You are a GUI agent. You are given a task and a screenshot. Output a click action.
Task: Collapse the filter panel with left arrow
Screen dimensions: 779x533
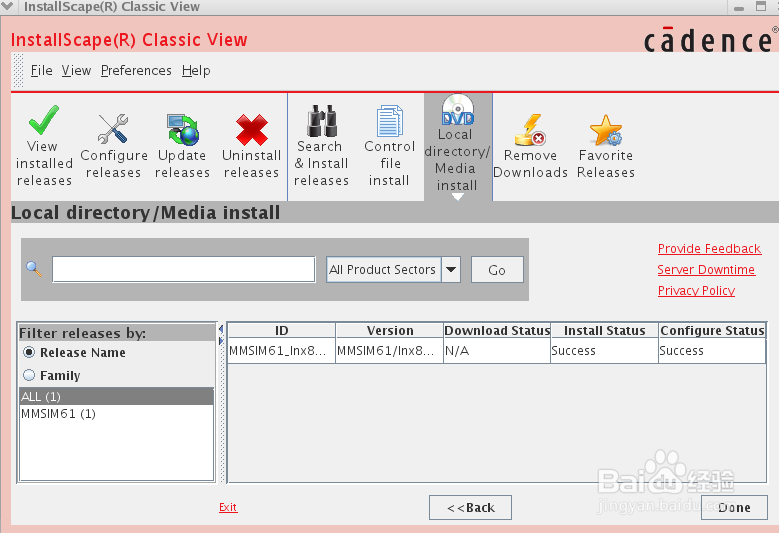point(221,329)
